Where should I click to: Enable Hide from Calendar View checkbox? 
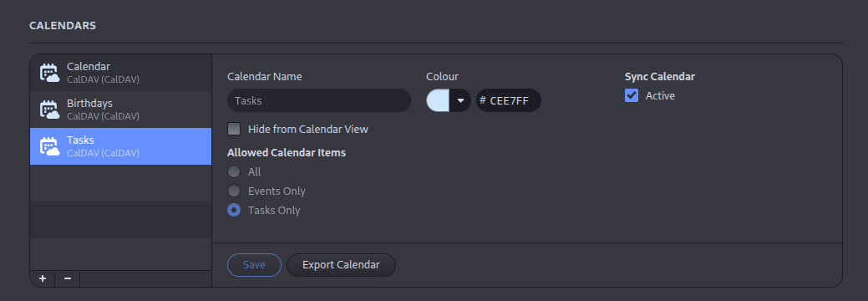[234, 129]
